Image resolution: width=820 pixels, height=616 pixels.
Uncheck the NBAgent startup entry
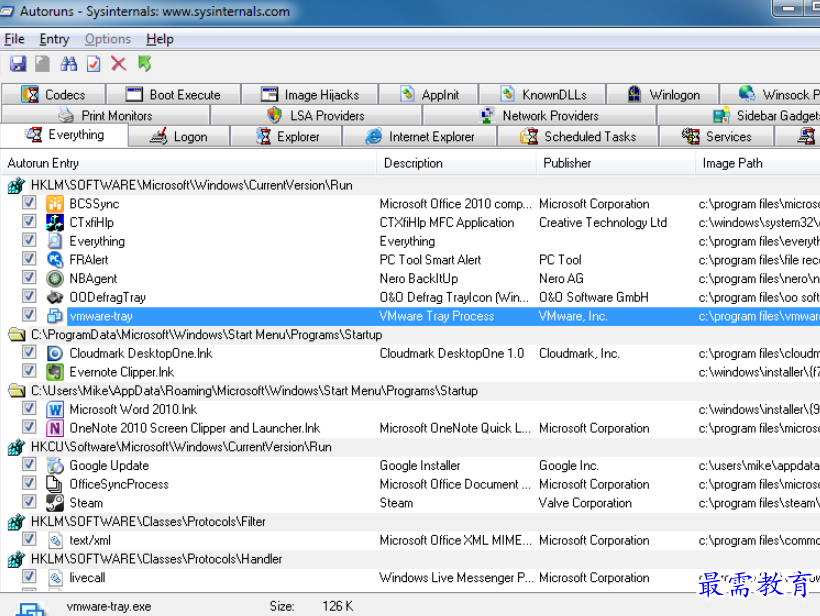click(29, 277)
